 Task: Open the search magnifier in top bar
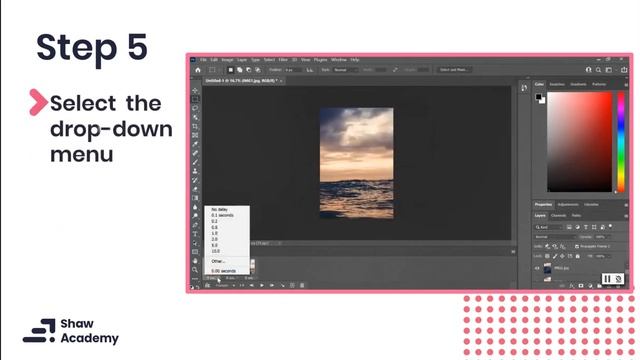tap(598, 70)
